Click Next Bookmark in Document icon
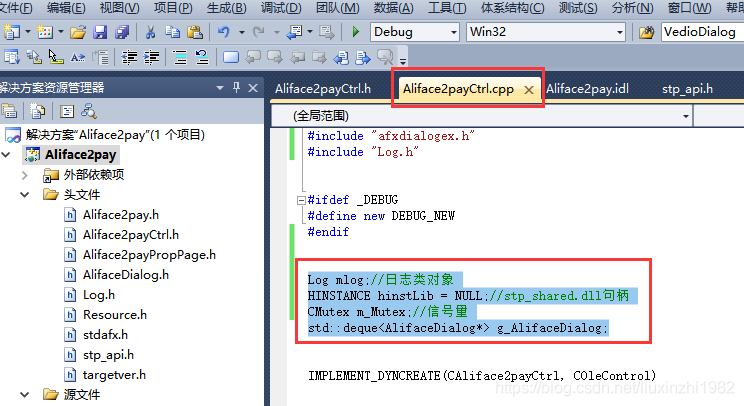Image resolution: width=744 pixels, height=406 pixels. click(x=363, y=58)
